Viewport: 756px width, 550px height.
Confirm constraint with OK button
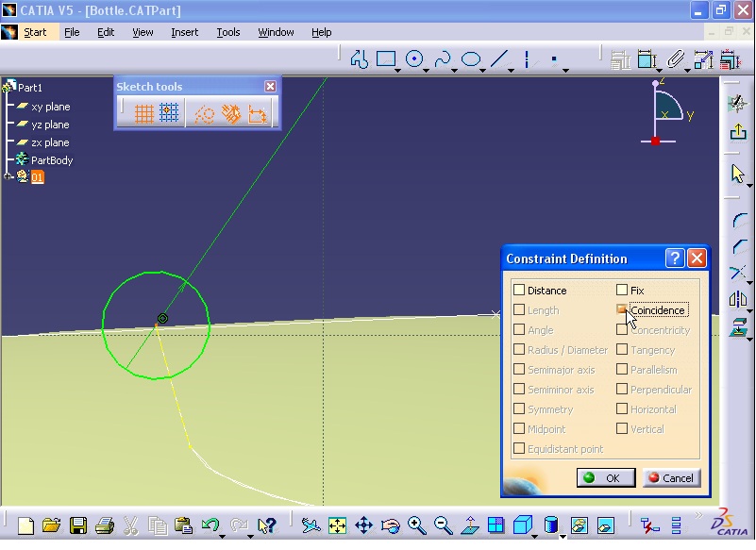tap(606, 477)
